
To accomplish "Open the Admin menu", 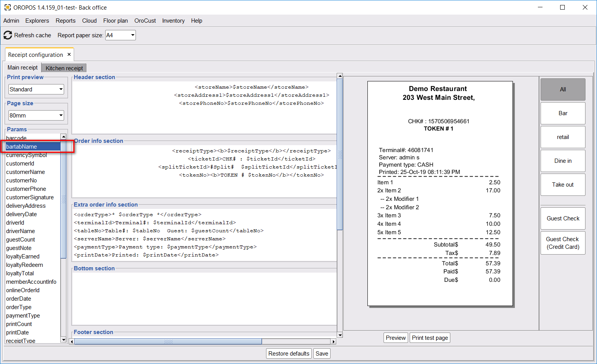I will pos(11,21).
